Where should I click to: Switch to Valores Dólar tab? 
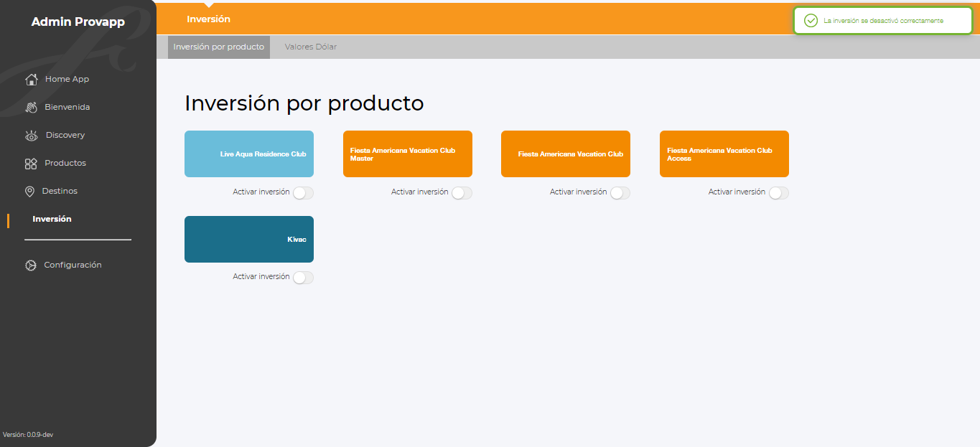click(311, 47)
